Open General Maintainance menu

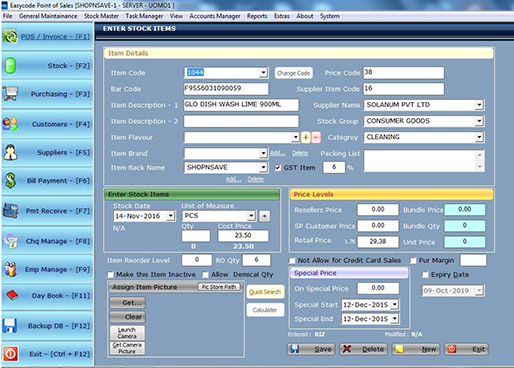click(48, 16)
